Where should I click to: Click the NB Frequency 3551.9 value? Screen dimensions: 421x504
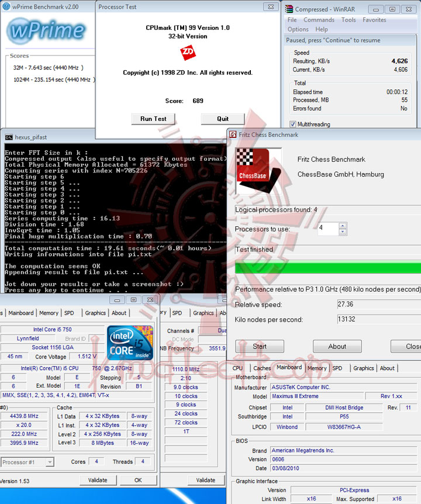(x=212, y=348)
